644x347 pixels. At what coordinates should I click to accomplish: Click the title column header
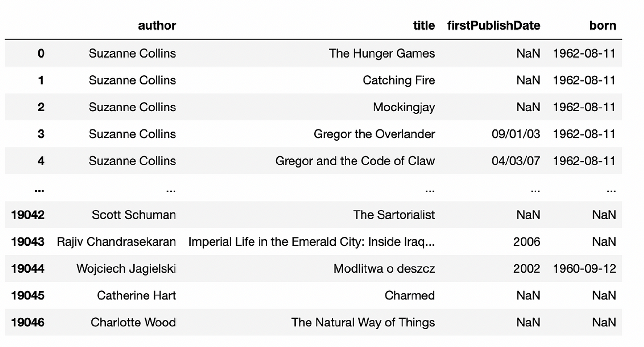(x=424, y=25)
